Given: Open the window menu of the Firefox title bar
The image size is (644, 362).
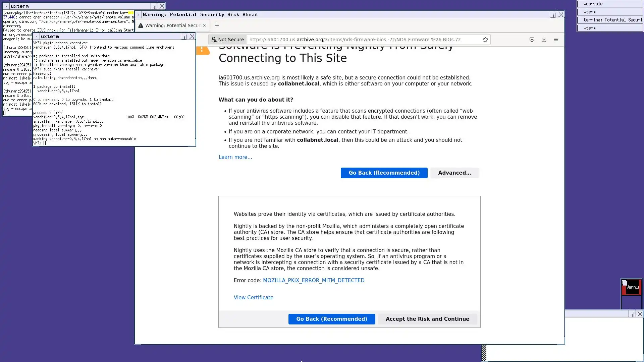Looking at the screenshot, I should (x=138, y=14).
